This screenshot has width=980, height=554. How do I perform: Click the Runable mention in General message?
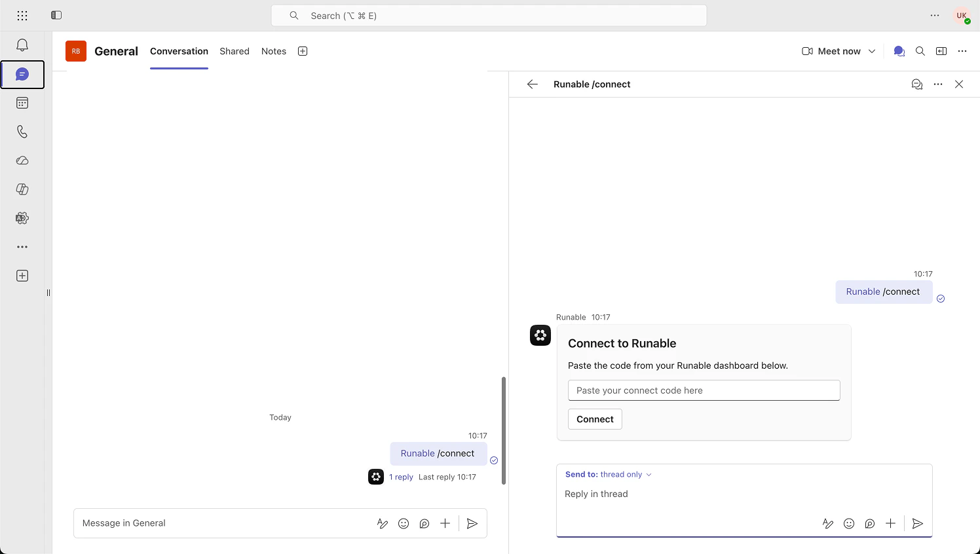click(x=417, y=453)
